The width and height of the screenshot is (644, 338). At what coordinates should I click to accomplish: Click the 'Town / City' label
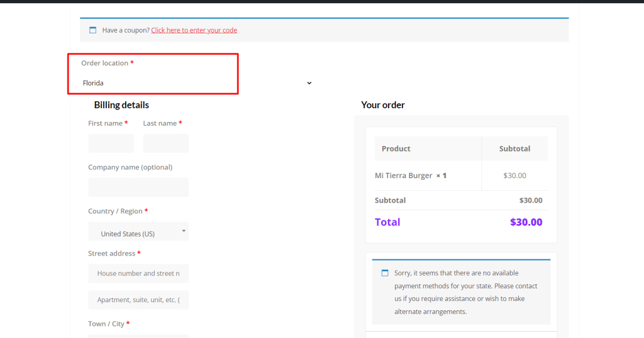click(x=106, y=324)
